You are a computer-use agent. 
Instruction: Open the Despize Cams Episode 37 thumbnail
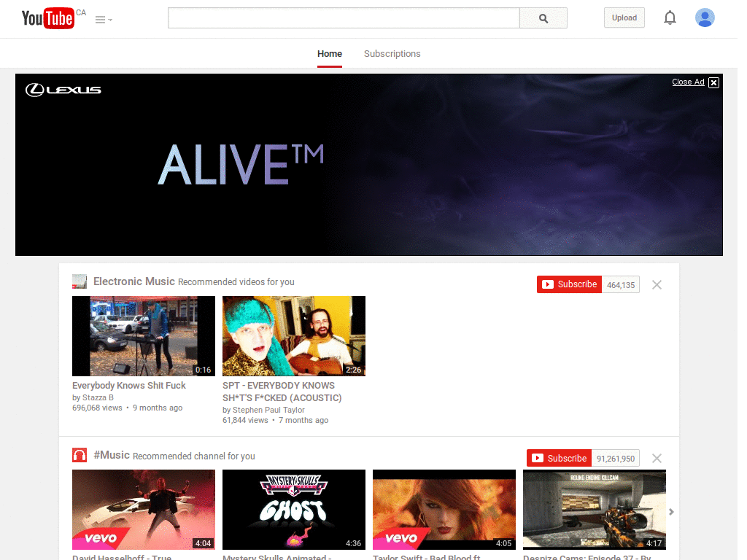pyautogui.click(x=595, y=510)
